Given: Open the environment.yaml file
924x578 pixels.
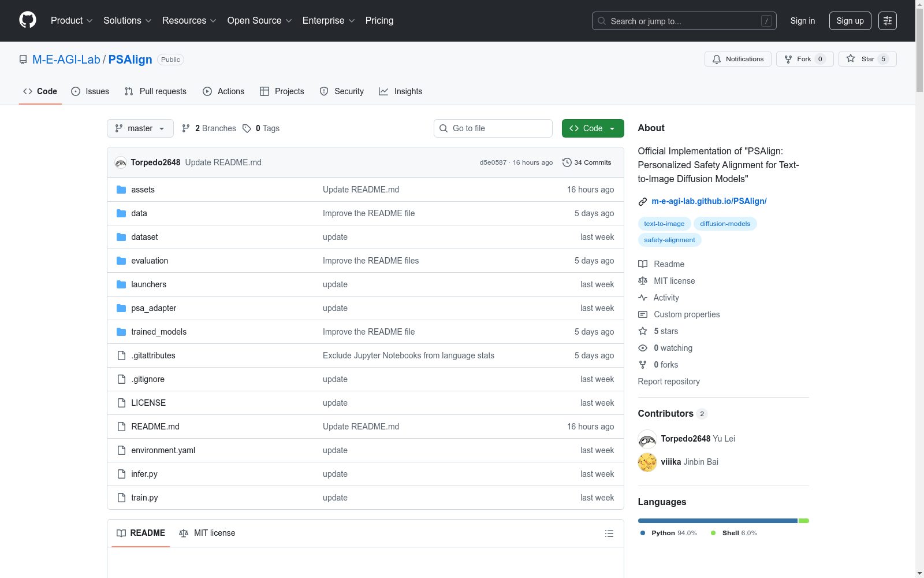Looking at the screenshot, I should 163,450.
